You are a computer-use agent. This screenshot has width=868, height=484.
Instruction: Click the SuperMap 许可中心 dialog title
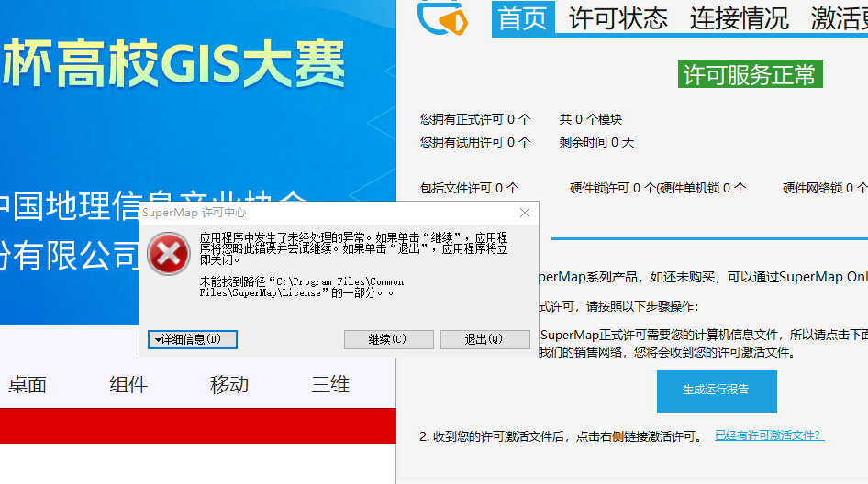tap(195, 213)
